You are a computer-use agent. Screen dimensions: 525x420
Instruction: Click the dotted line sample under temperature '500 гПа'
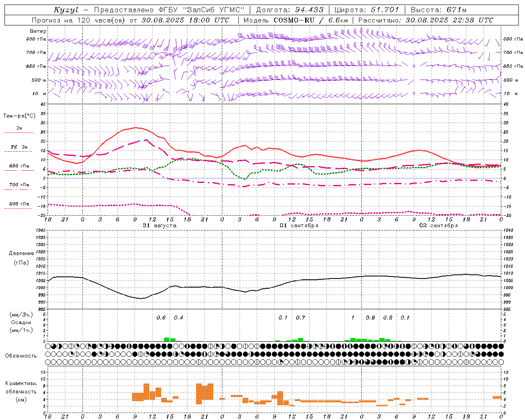pyautogui.click(x=18, y=209)
